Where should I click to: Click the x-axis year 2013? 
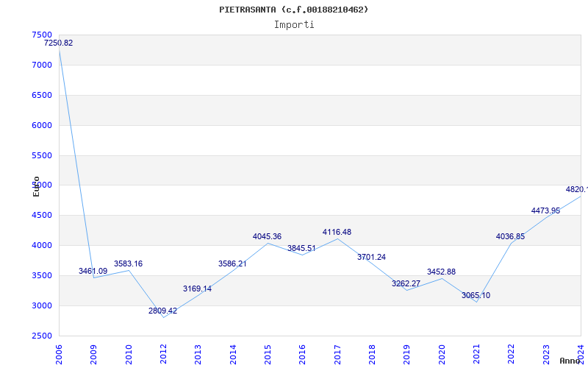tap(198, 355)
